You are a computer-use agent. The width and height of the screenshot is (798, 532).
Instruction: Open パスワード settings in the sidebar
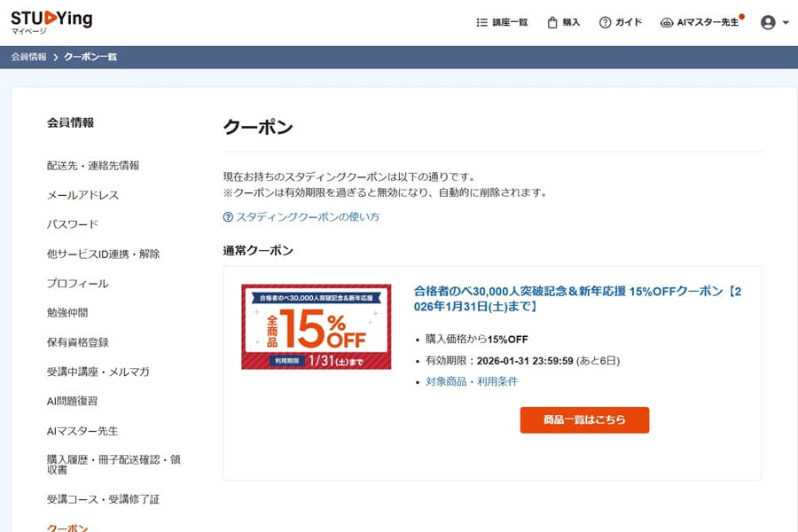coord(73,224)
